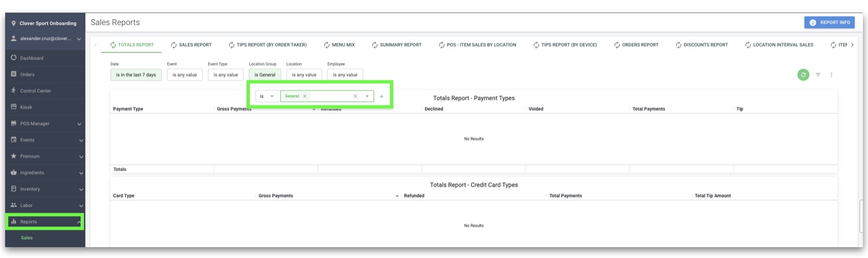Screen dimensions: 868x258
Task: Sort by Total Tip Amount column header
Action: (x=712, y=196)
